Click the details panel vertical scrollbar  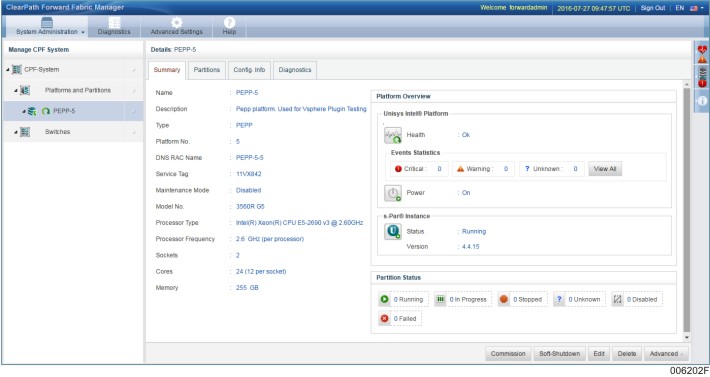[x=687, y=210]
